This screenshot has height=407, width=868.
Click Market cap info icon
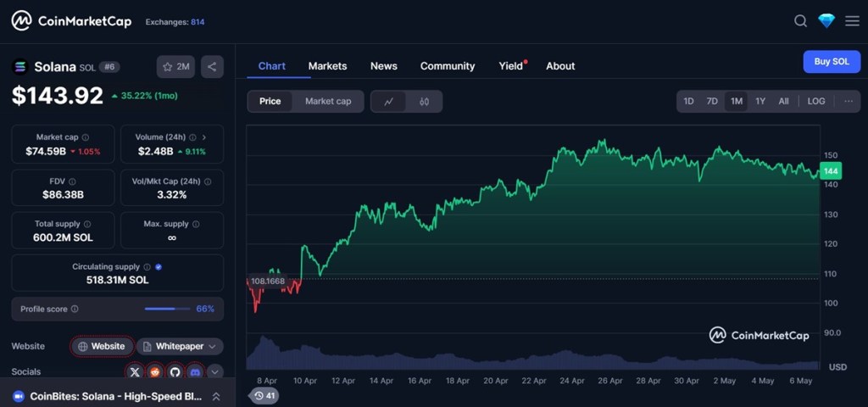click(x=86, y=137)
